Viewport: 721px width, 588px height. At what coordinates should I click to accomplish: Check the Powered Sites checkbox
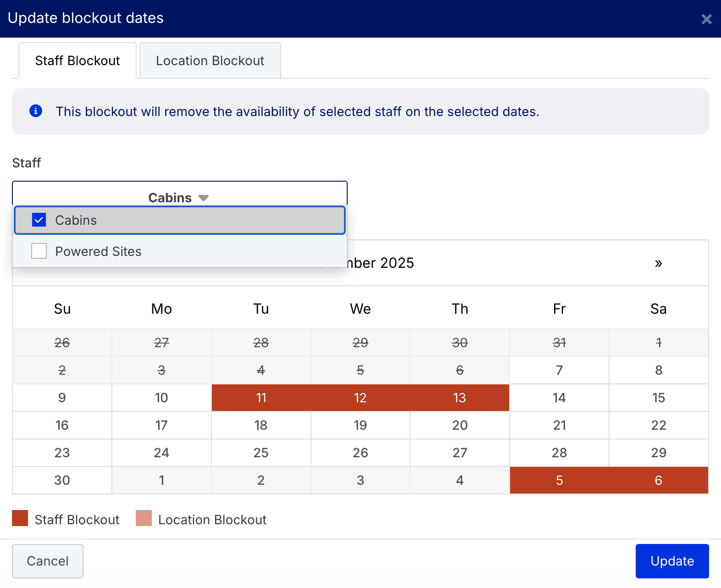(x=39, y=251)
